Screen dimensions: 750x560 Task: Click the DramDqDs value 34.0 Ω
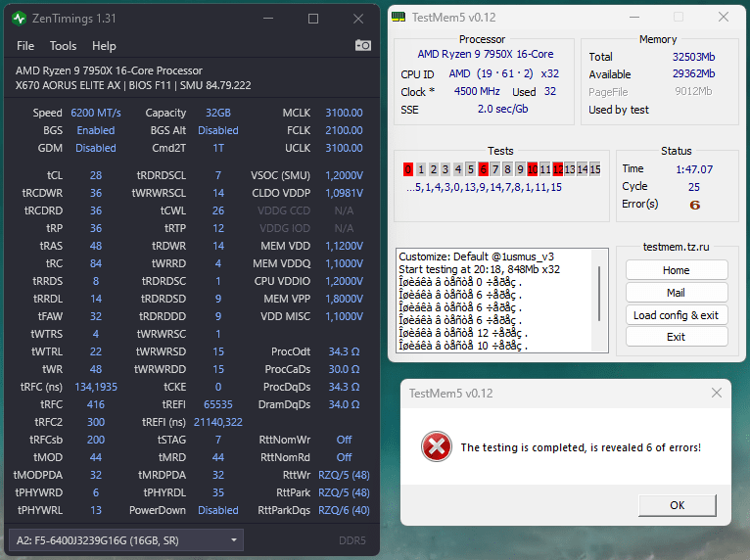pyautogui.click(x=344, y=404)
